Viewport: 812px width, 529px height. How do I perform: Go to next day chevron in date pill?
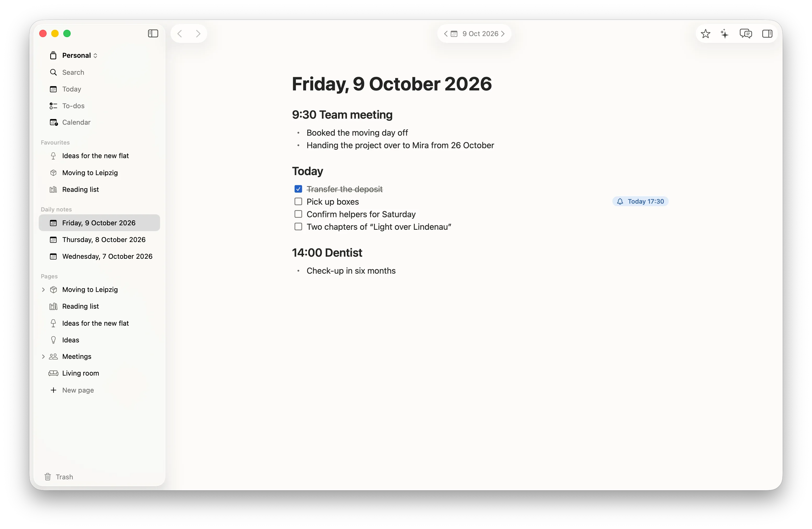coord(503,33)
